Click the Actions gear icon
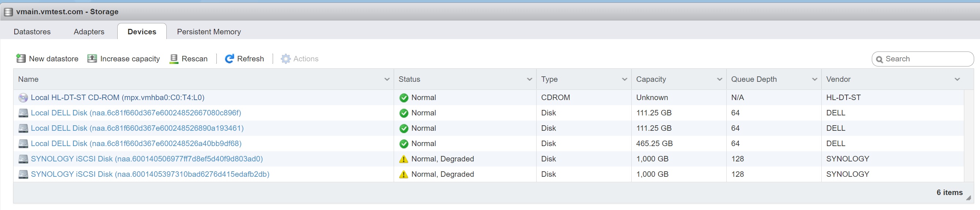This screenshot has height=210, width=980. point(285,58)
